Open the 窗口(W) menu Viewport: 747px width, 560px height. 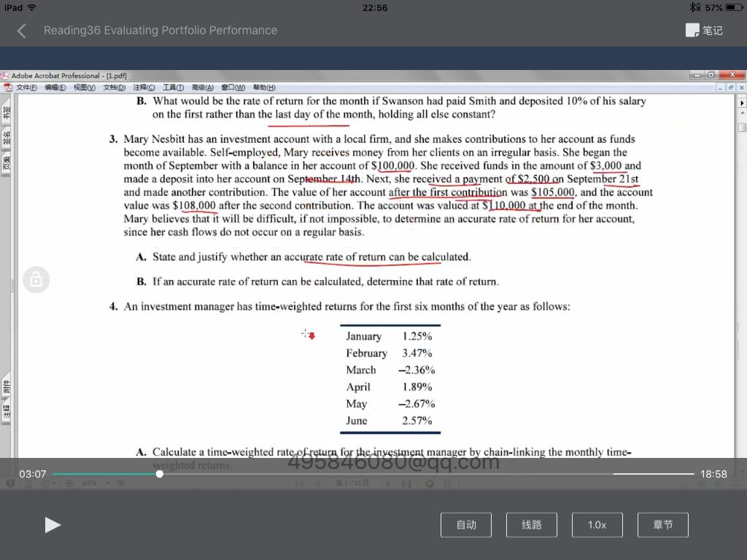233,87
